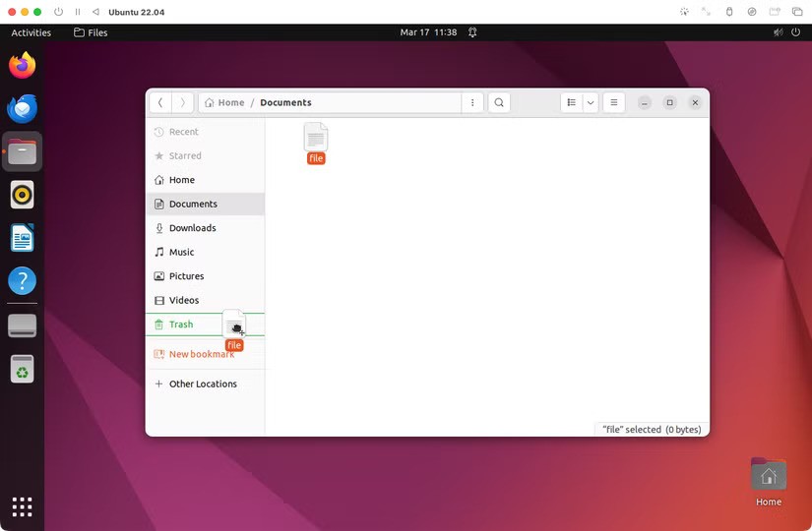812x531 pixels.
Task: Launch Firefox from the dock
Action: click(x=22, y=66)
